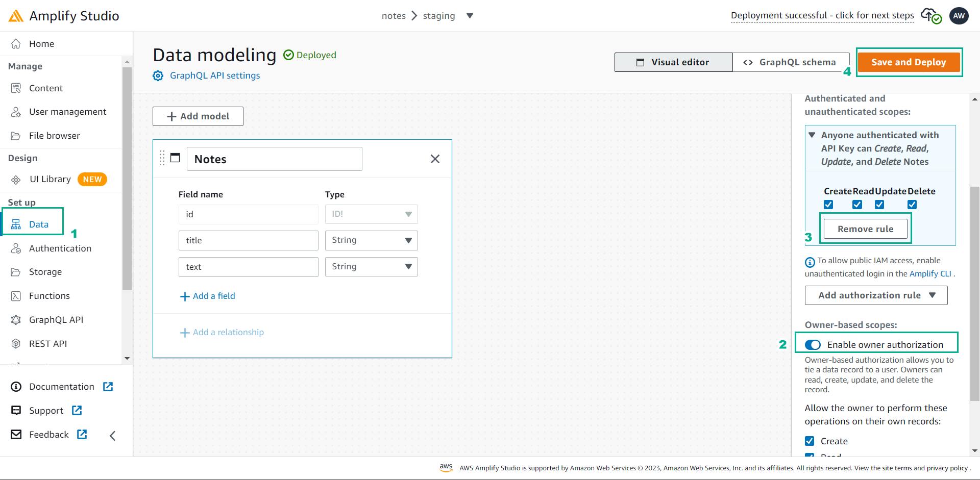This screenshot has width=980, height=480.
Task: Open the title field type dropdown
Action: tap(372, 240)
